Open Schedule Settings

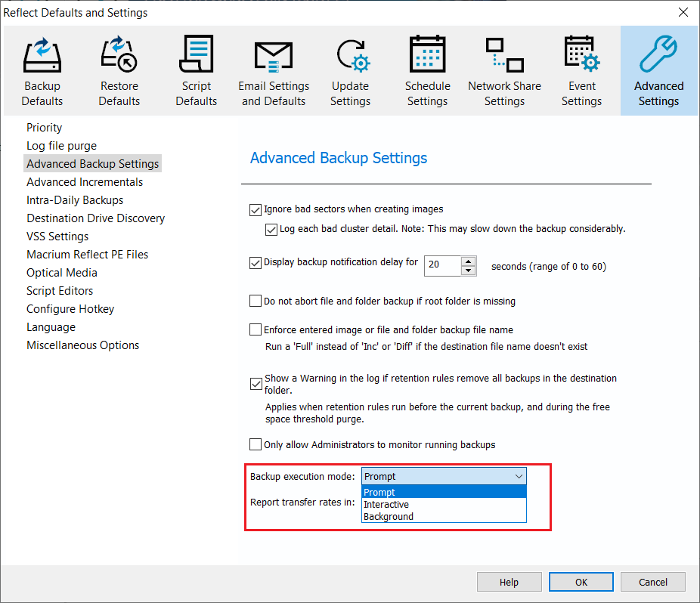427,70
